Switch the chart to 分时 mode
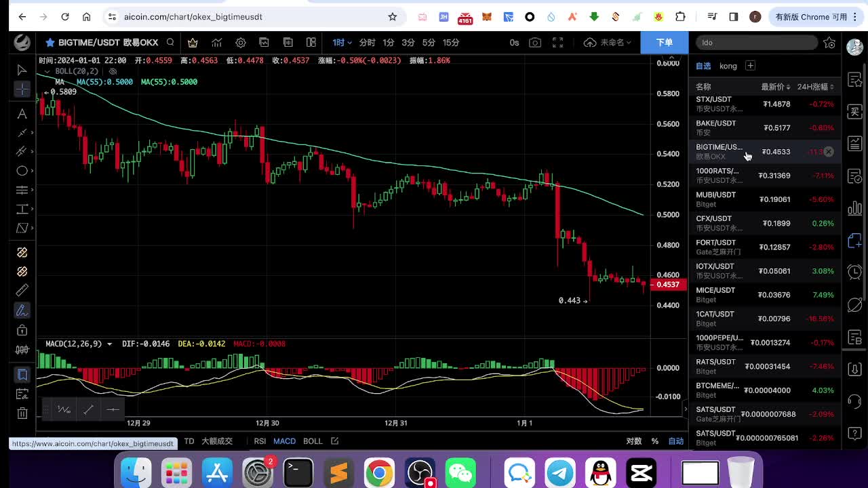Screen dimensions: 868x488 (x=367, y=43)
